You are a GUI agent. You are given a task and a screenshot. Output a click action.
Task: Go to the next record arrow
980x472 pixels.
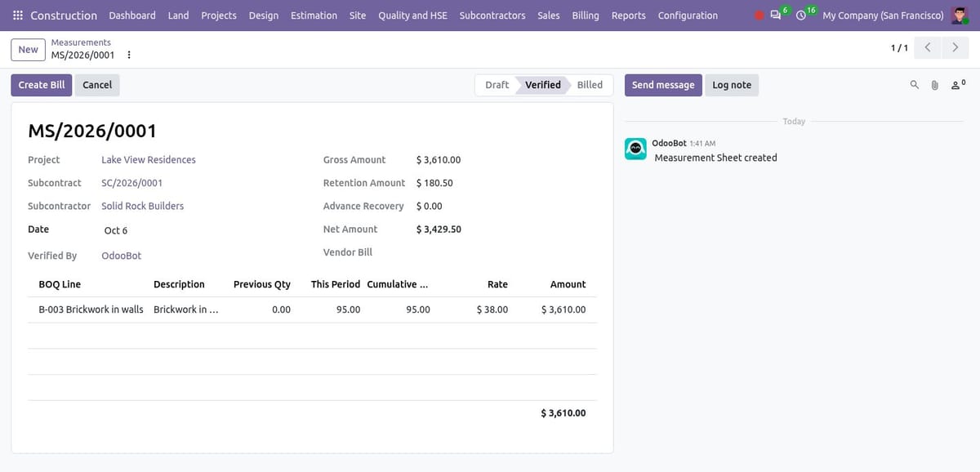coord(955,47)
